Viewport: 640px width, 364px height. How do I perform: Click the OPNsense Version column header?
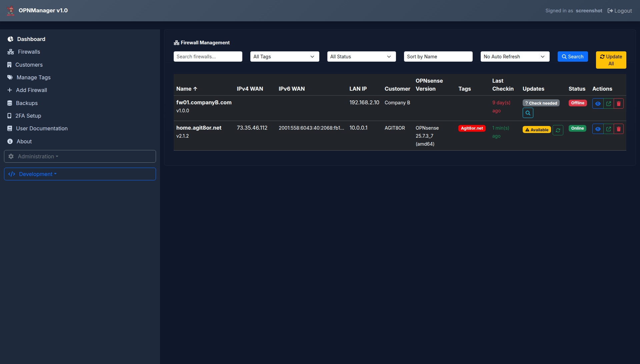pos(429,85)
